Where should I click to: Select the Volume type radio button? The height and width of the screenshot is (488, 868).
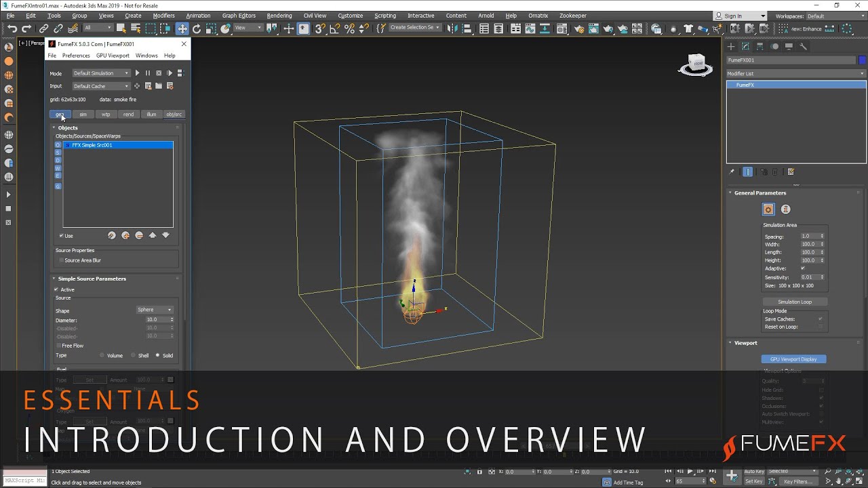coord(102,355)
